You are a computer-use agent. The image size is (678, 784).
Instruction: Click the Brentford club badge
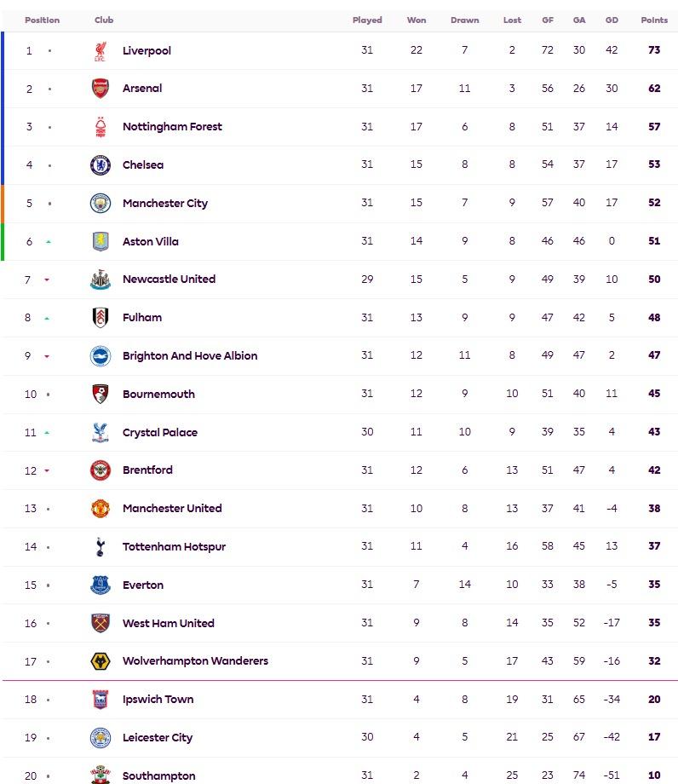[x=101, y=470]
